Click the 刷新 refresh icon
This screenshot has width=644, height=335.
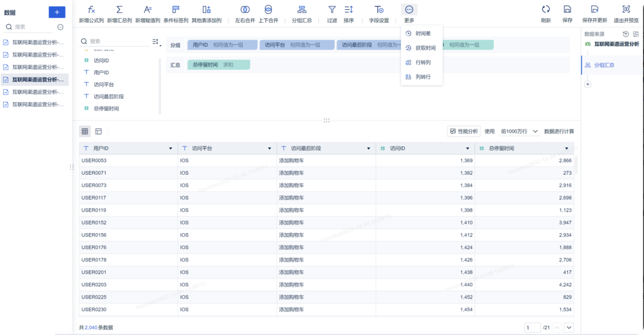click(546, 14)
